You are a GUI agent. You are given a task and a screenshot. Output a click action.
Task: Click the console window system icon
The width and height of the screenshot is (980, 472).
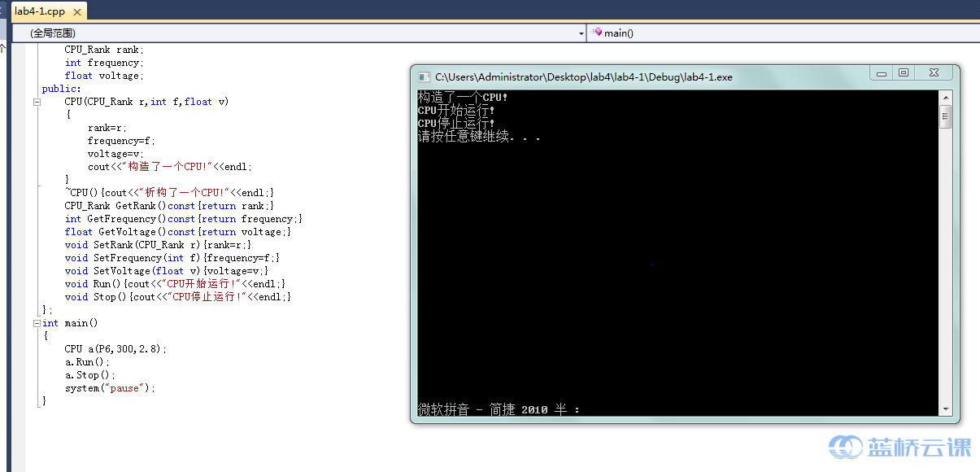tap(424, 77)
